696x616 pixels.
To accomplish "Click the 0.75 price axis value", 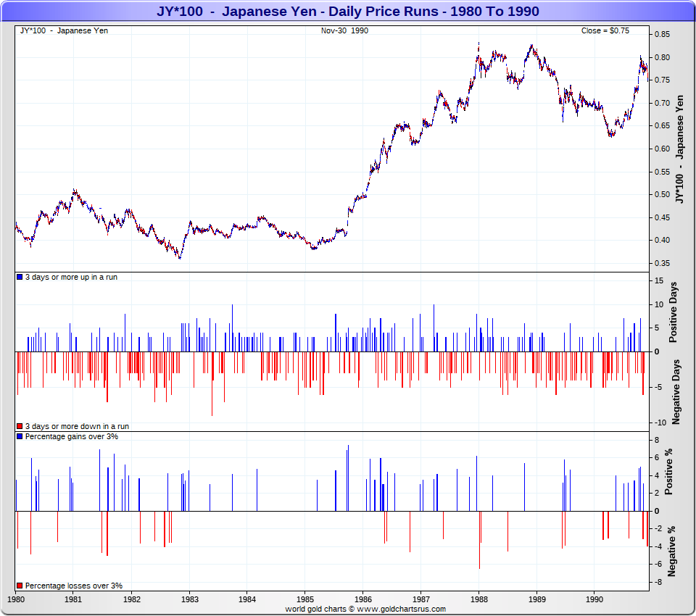I will point(662,80).
